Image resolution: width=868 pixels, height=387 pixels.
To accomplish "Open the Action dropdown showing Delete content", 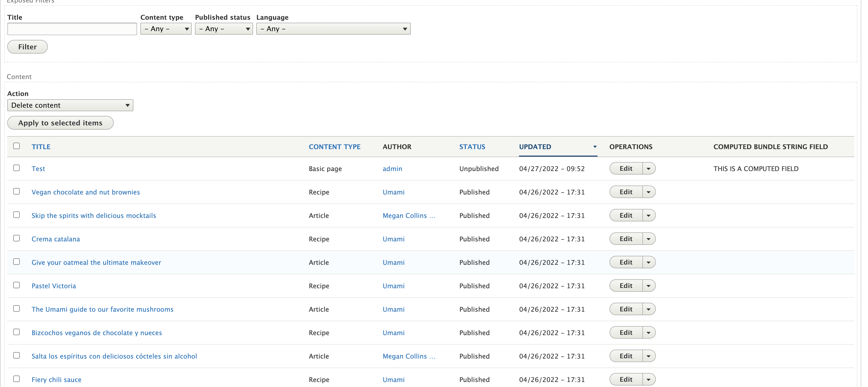I will pyautogui.click(x=70, y=105).
